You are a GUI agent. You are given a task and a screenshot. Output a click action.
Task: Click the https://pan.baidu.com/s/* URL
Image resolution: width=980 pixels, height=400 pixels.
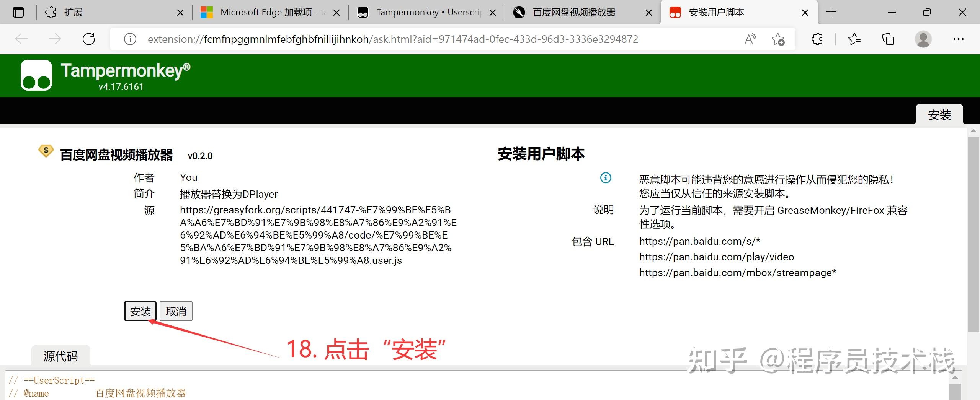click(700, 241)
